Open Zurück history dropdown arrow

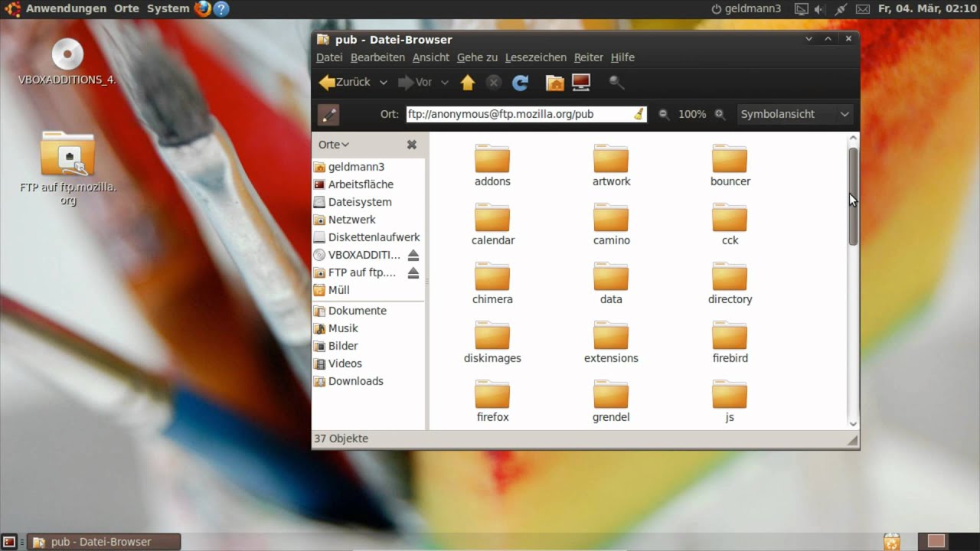point(384,83)
